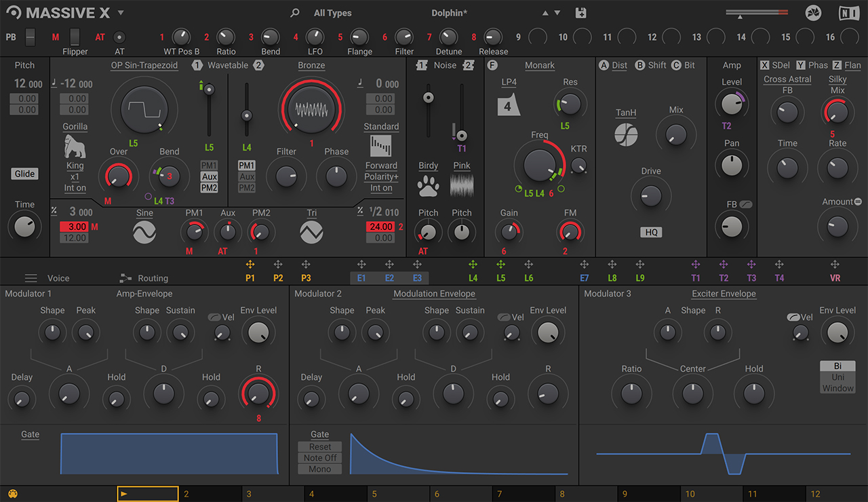Select the Window mode option
The width and height of the screenshot is (868, 502).
click(837, 388)
